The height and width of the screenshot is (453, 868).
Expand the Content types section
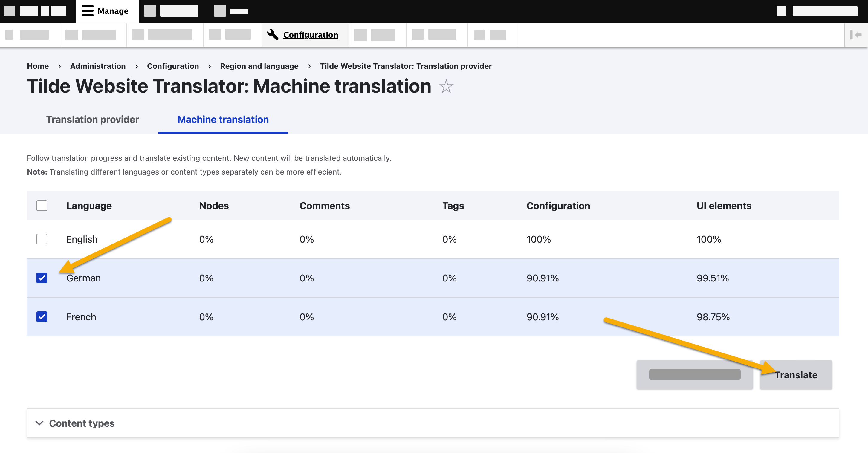point(433,423)
